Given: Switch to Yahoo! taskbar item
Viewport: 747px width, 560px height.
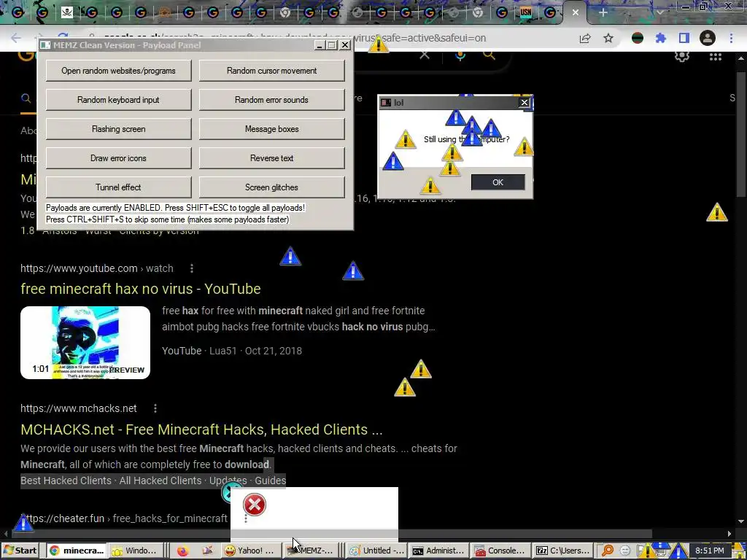Looking at the screenshot, I should click(250, 551).
